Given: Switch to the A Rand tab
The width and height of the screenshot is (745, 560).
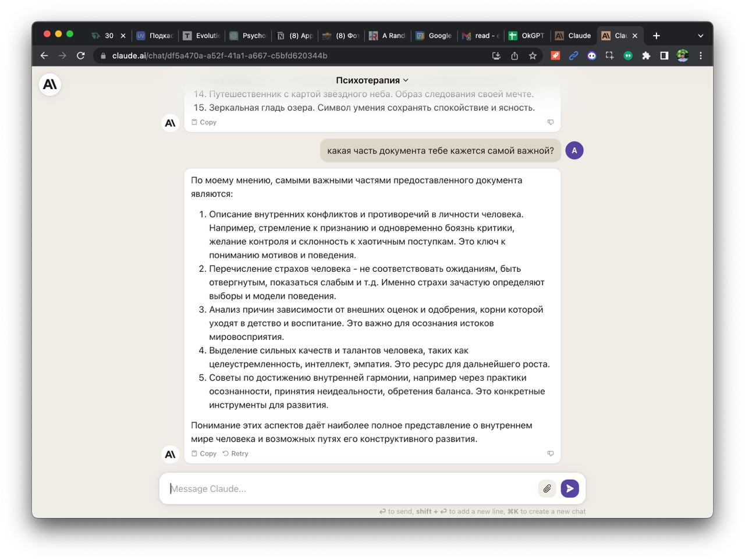Looking at the screenshot, I should pyautogui.click(x=388, y=36).
